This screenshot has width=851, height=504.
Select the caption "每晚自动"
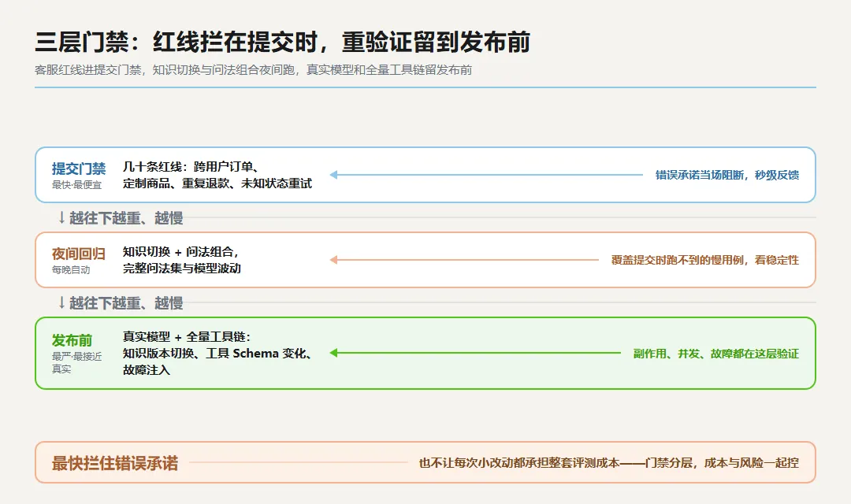[x=71, y=269]
